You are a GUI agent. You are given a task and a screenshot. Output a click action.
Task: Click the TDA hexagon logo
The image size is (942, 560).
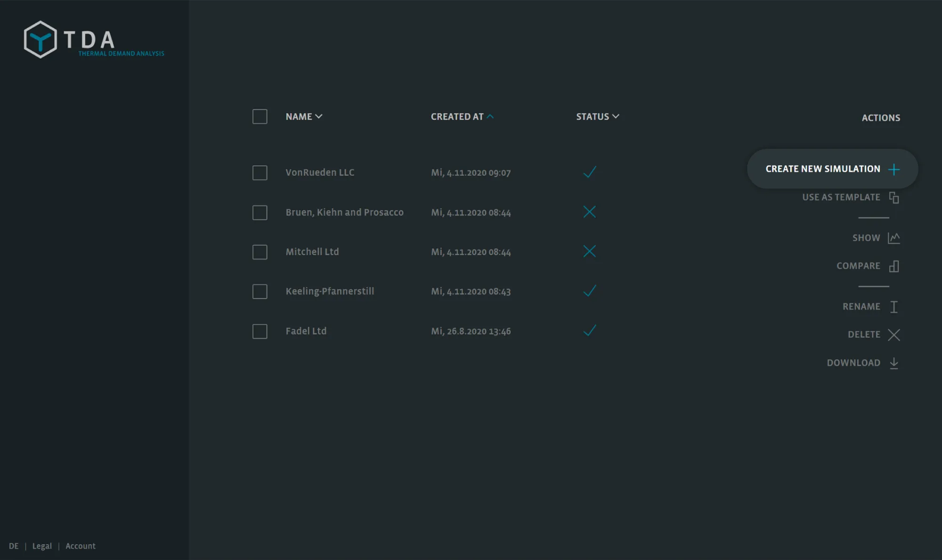click(x=41, y=40)
